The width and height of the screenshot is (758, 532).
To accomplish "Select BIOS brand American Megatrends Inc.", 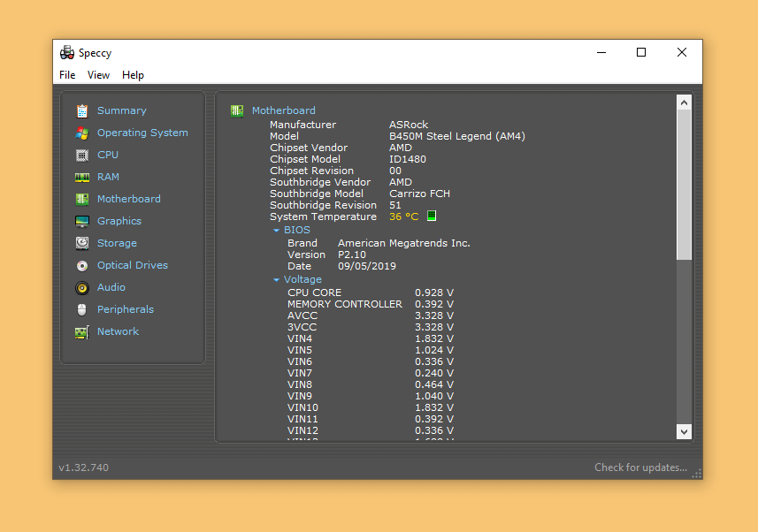I will (x=404, y=243).
